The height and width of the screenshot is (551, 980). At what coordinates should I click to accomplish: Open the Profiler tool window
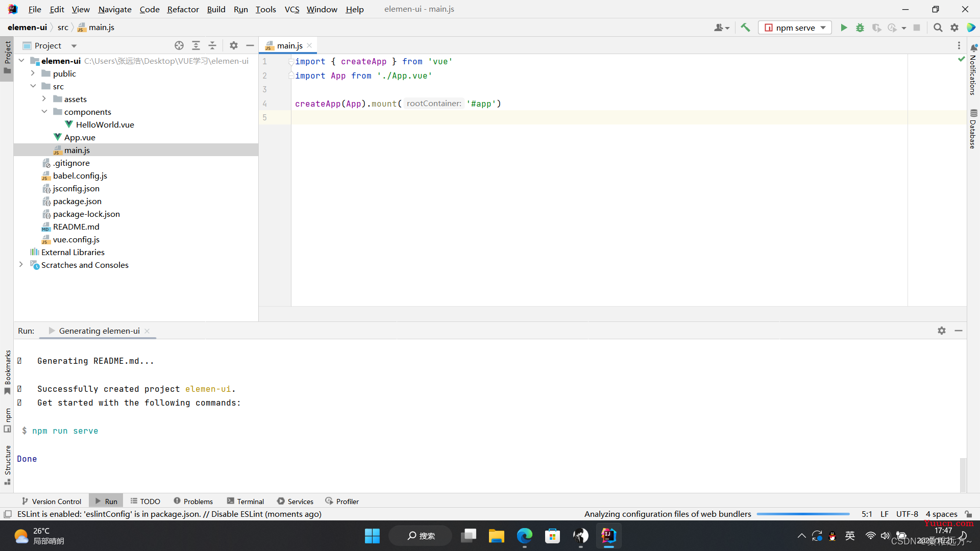(342, 501)
